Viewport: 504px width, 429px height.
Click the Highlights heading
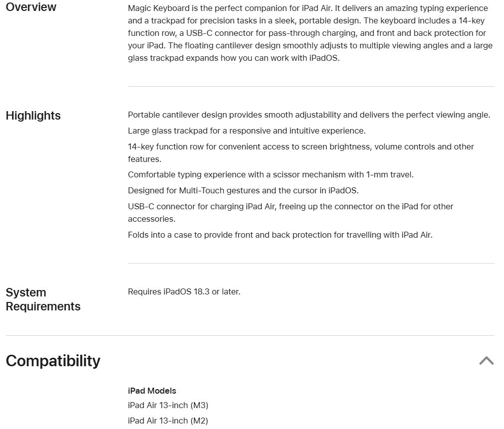(x=33, y=116)
